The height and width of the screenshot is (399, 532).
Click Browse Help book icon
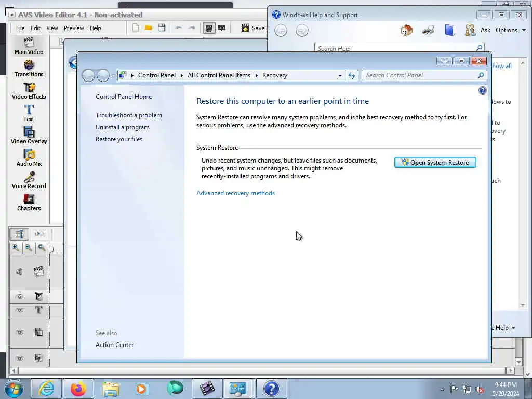449,30
